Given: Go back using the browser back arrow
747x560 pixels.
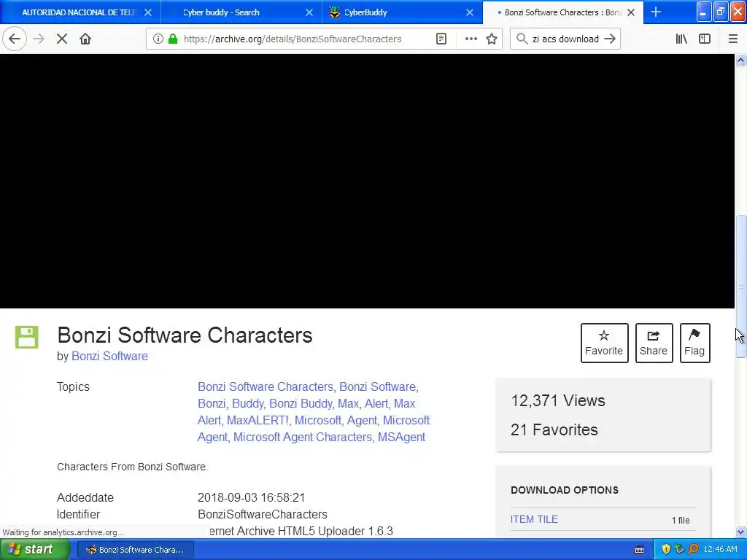Looking at the screenshot, I should tap(15, 39).
